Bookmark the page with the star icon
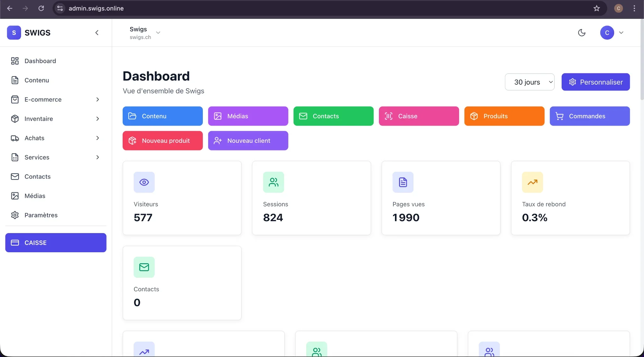Viewport: 644px width, 357px height. point(597,8)
